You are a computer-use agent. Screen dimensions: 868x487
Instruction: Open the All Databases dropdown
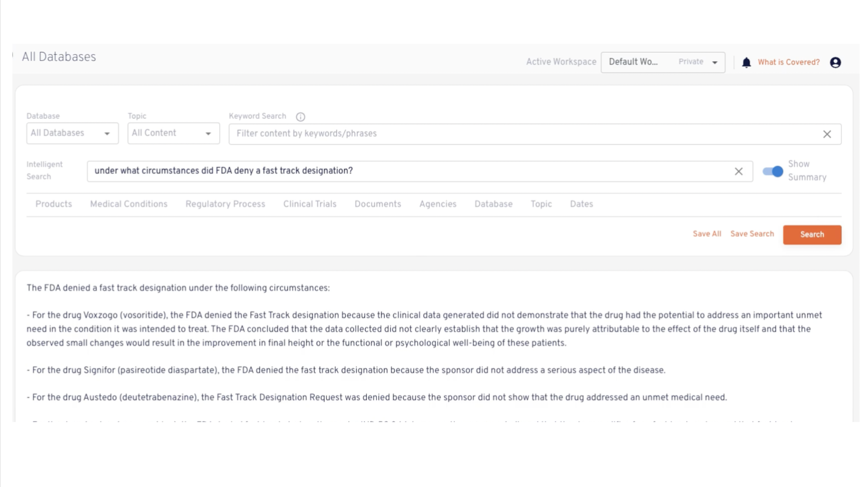click(72, 133)
